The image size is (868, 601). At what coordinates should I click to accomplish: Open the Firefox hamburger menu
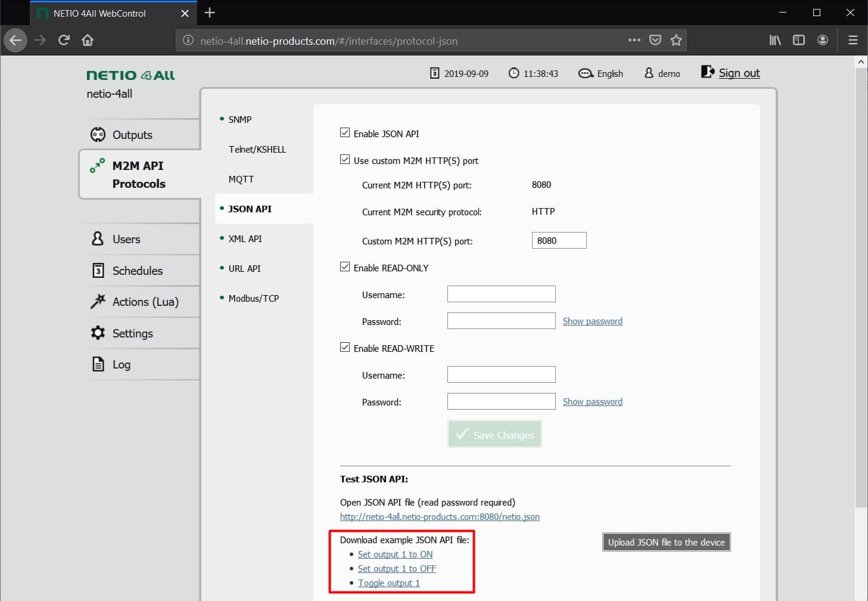(853, 40)
